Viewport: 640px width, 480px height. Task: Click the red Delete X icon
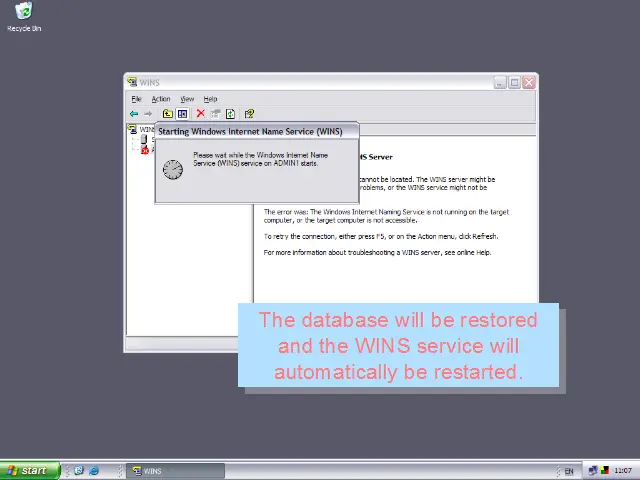[x=200, y=113]
